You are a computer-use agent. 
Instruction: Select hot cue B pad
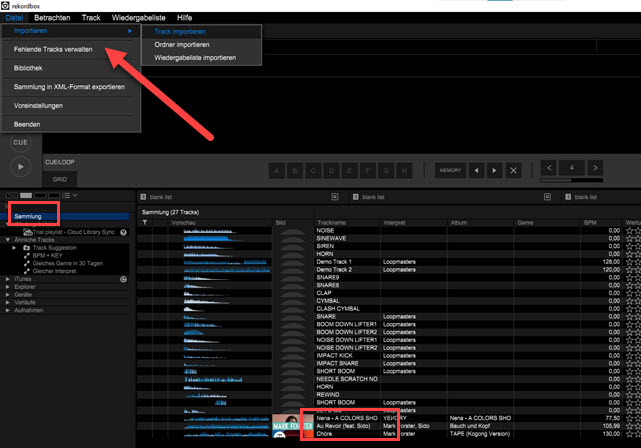[295, 170]
